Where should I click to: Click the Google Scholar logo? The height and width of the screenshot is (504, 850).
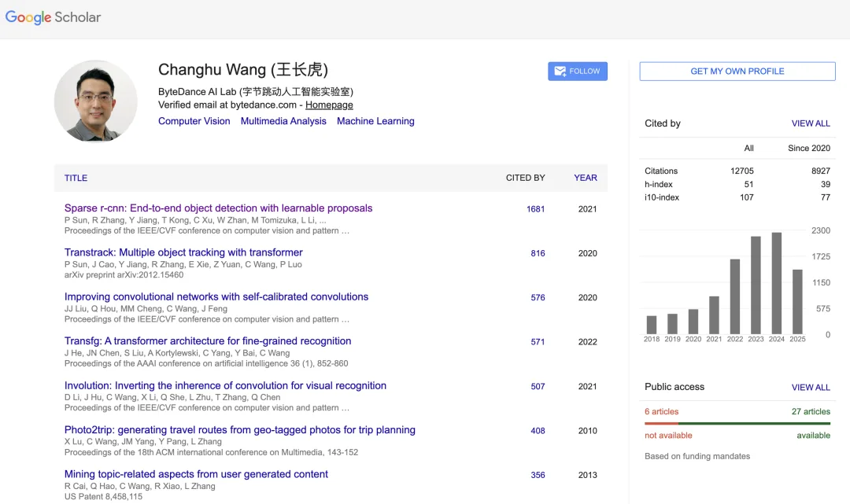[53, 17]
